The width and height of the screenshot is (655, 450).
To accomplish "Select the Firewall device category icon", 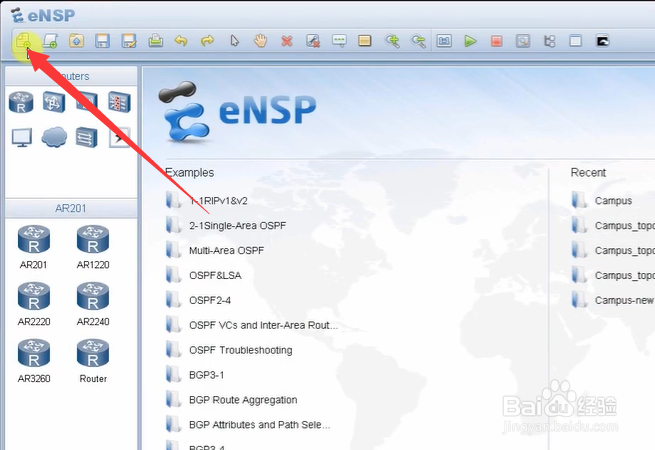I will (119, 102).
